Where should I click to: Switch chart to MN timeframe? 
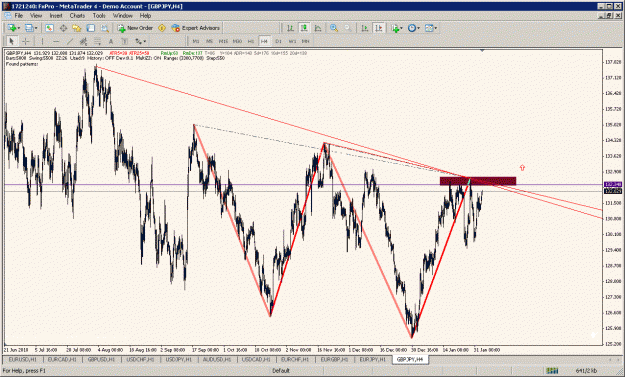(305, 41)
